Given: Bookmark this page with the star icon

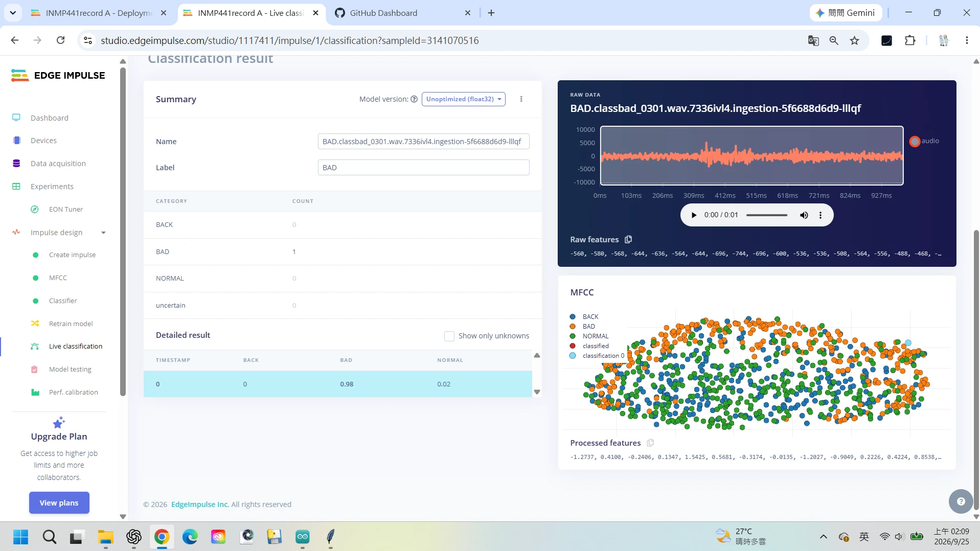Looking at the screenshot, I should pyautogui.click(x=854, y=40).
